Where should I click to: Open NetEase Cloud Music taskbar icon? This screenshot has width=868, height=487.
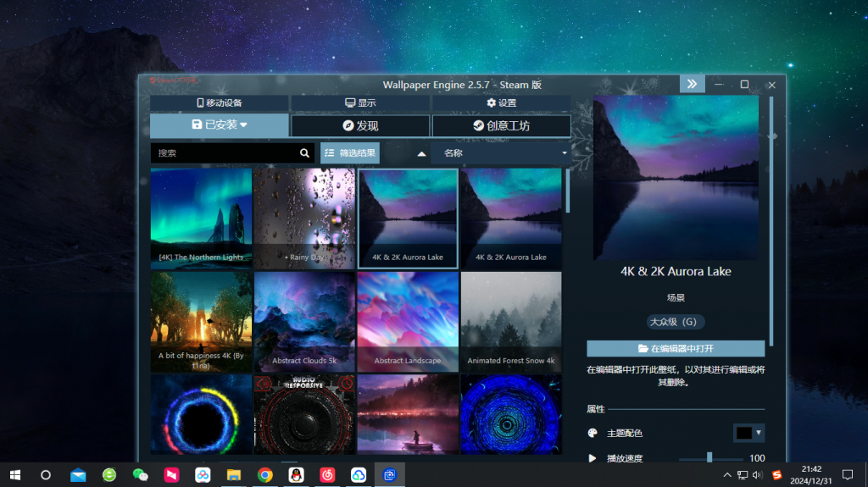[x=327, y=475]
